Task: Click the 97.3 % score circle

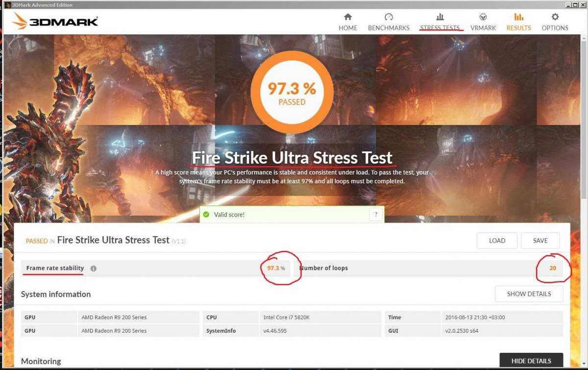Action: coord(292,92)
